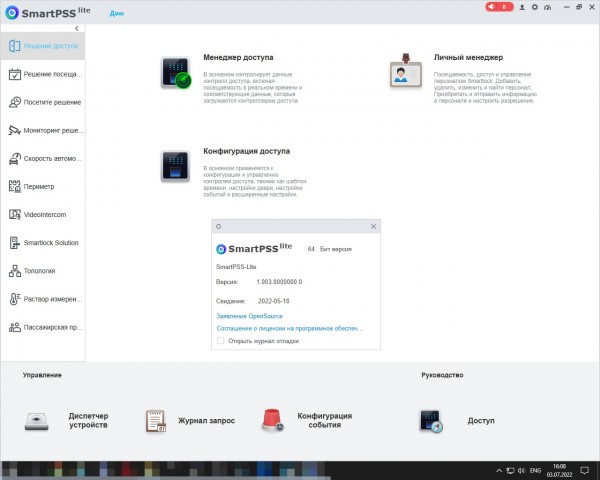600x480 pixels.
Task: Click SmartPSS lite logo in title bar
Action: click(x=48, y=12)
